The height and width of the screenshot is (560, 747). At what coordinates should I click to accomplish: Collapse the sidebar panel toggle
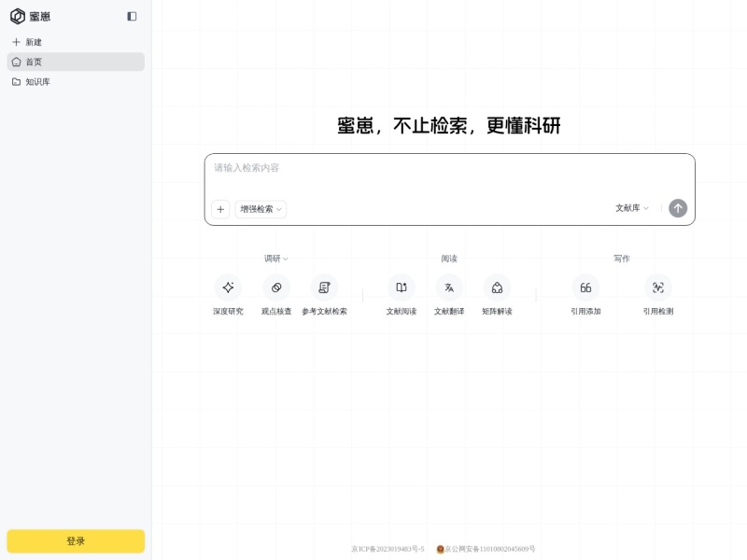point(132,16)
